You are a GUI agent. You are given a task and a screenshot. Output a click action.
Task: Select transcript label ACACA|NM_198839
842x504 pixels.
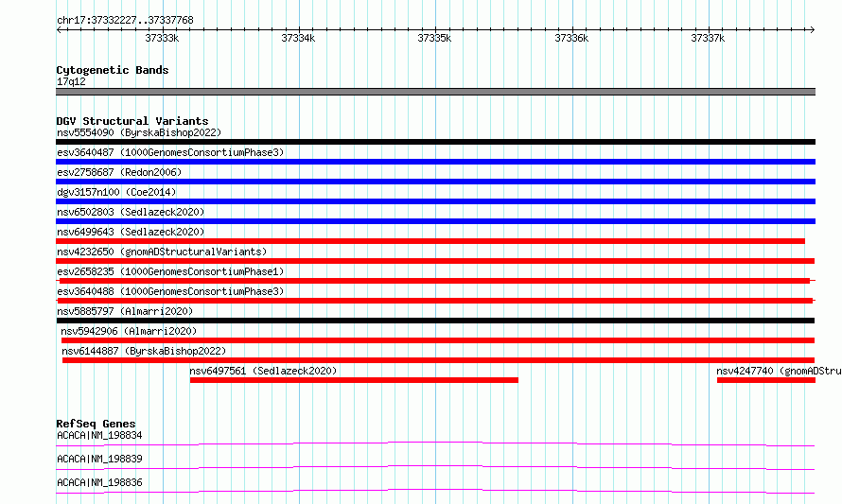click(x=99, y=459)
